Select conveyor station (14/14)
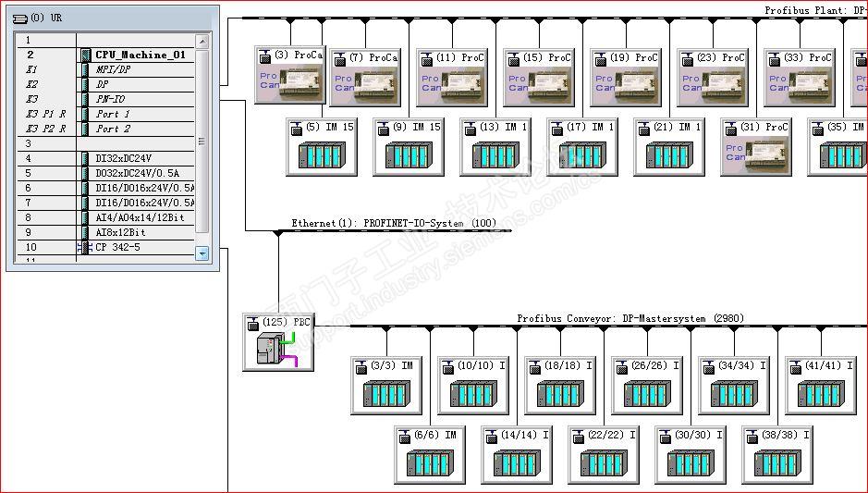This screenshot has height=493, width=868. pyautogui.click(x=517, y=455)
